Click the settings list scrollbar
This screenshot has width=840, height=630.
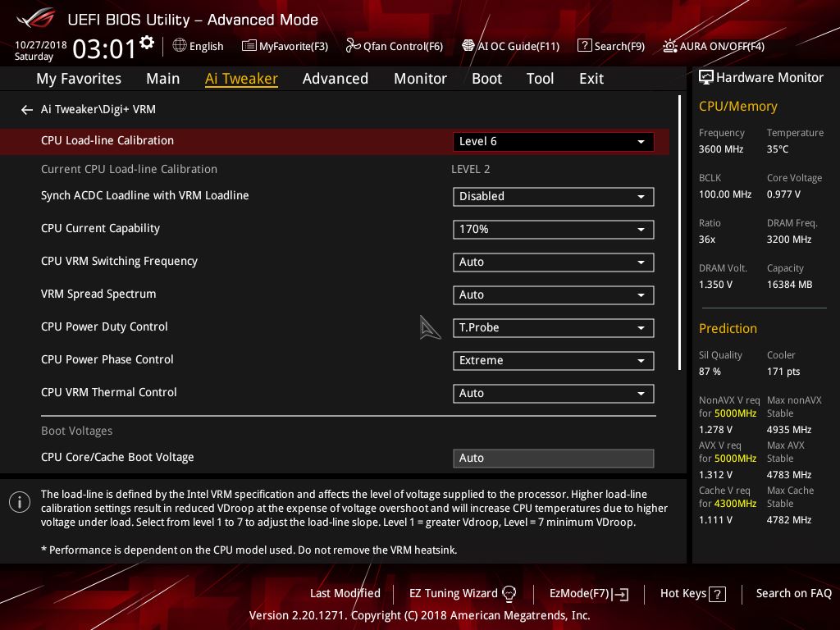point(679,232)
